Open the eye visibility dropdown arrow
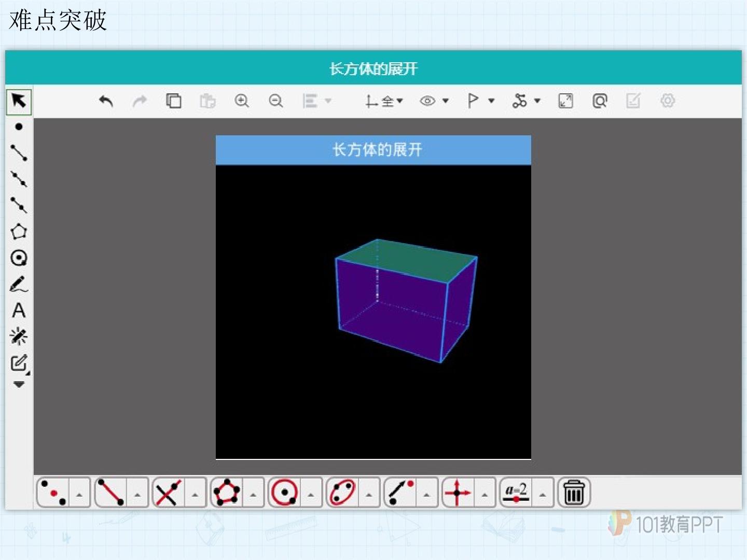The height and width of the screenshot is (560, 747). [x=446, y=101]
